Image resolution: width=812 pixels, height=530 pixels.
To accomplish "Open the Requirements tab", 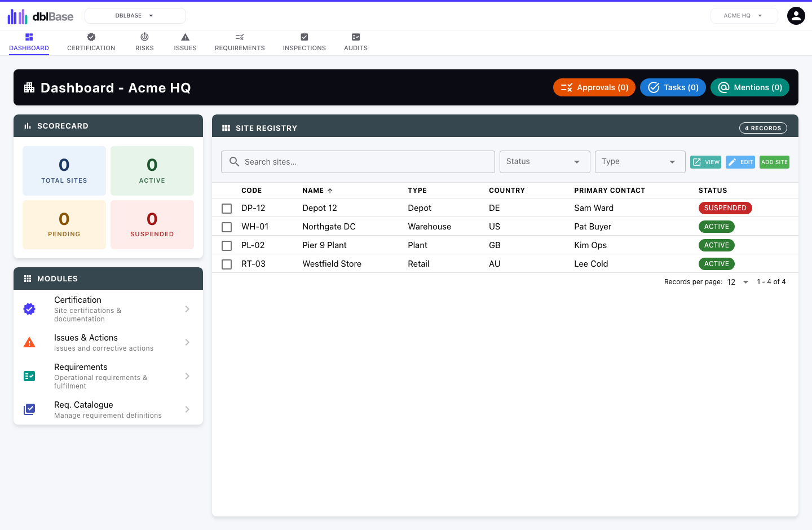I will pos(240,43).
